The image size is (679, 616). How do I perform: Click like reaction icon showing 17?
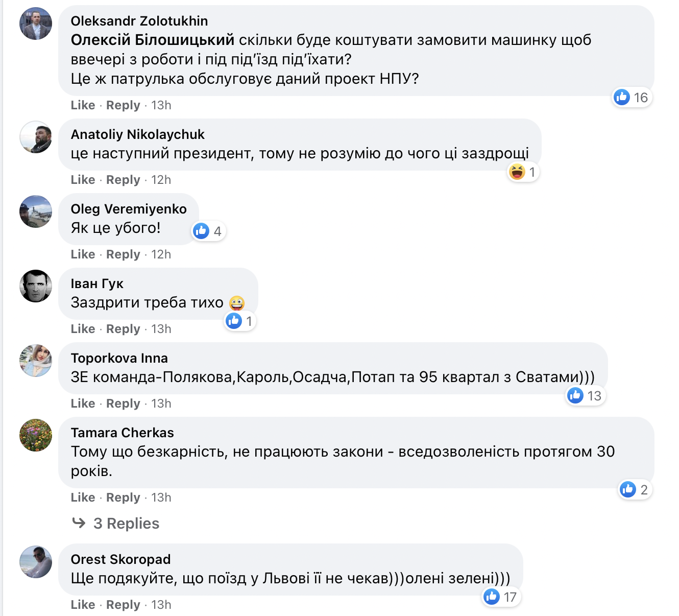pos(491,597)
